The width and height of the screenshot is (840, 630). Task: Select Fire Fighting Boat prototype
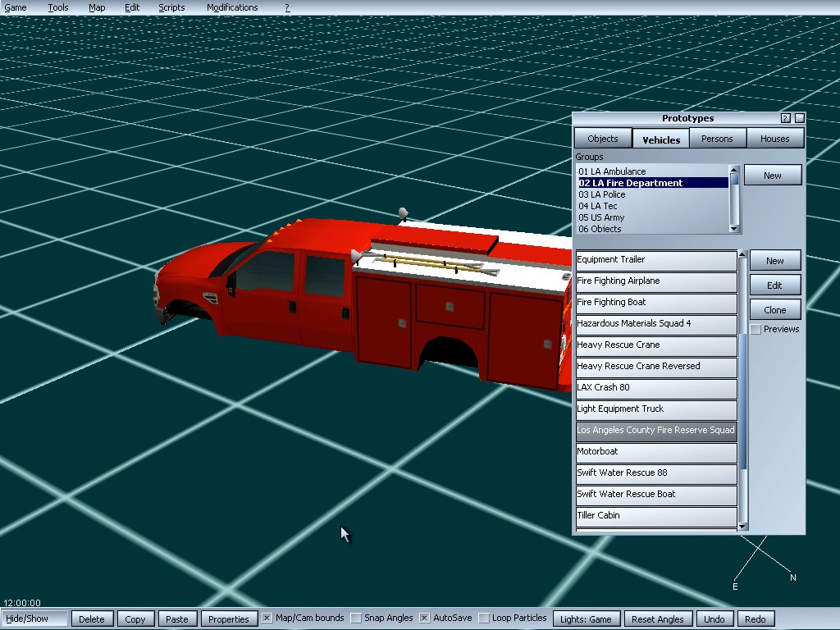coord(656,304)
